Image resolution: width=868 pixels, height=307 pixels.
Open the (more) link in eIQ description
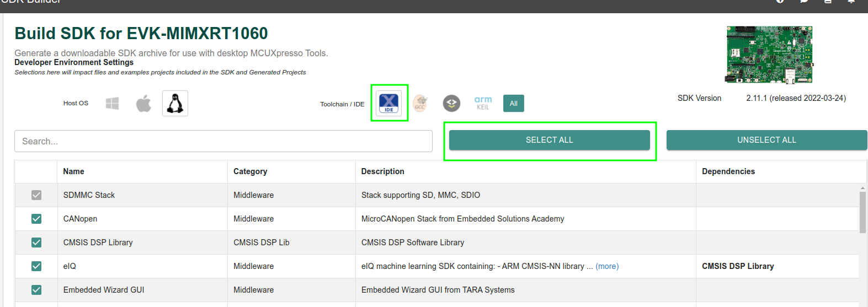coord(607,266)
